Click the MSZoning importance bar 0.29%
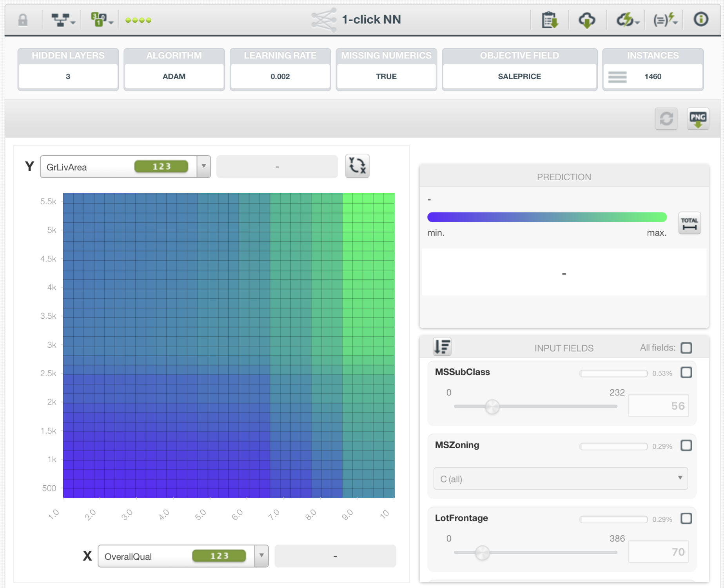This screenshot has width=724, height=588. pyautogui.click(x=613, y=446)
